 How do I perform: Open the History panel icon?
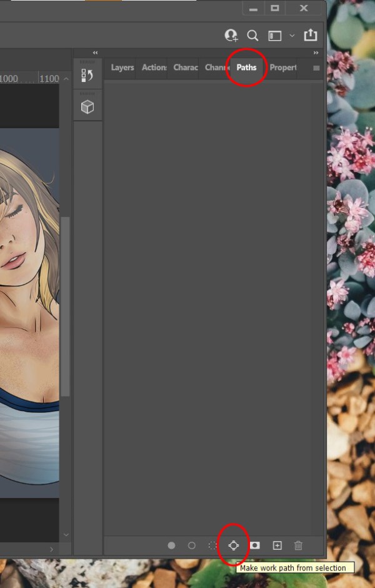point(87,75)
